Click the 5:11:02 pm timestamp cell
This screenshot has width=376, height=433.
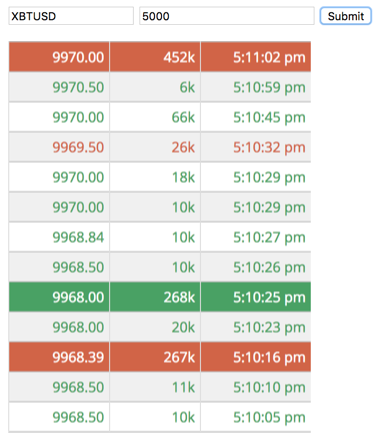pos(256,57)
